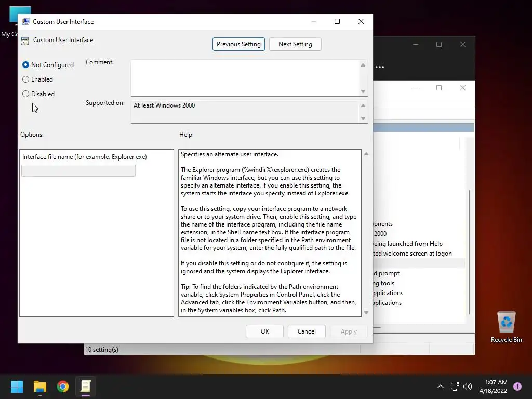Maximize the Custom User Interface dialog
The width and height of the screenshot is (532, 399).
[337, 21]
